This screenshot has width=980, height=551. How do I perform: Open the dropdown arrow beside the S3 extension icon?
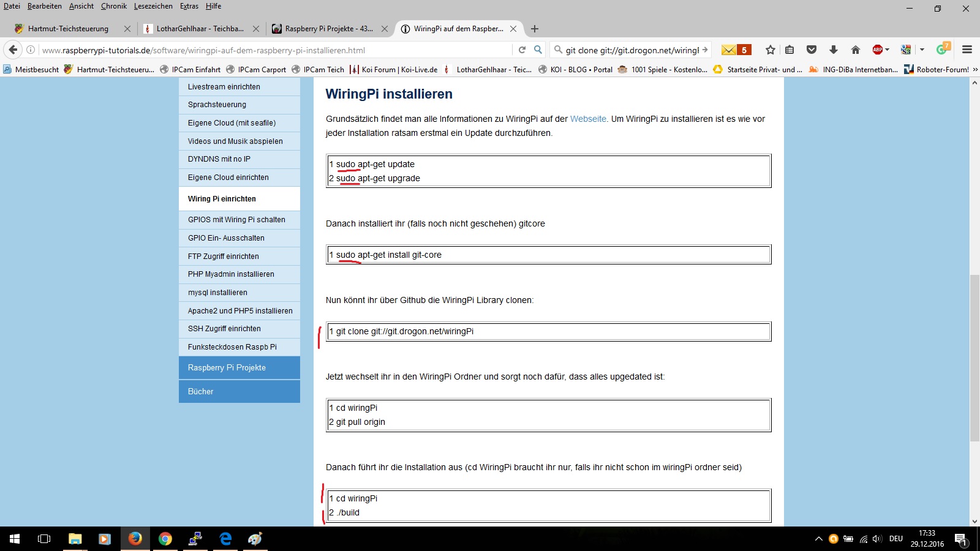tap(922, 50)
